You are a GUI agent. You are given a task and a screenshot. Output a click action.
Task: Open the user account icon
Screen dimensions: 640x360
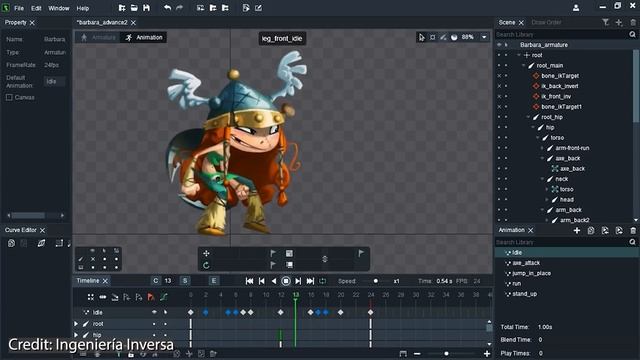click(x=576, y=8)
